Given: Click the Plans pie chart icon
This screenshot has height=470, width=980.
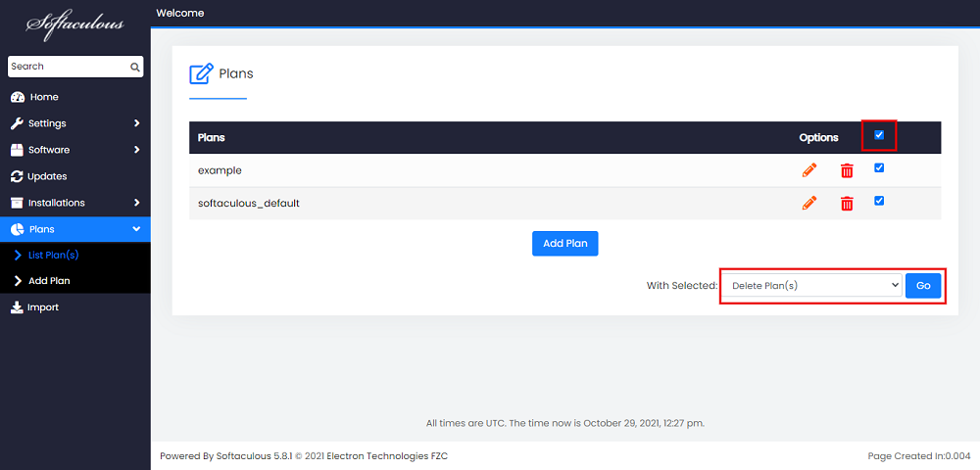Looking at the screenshot, I should click(x=18, y=230).
